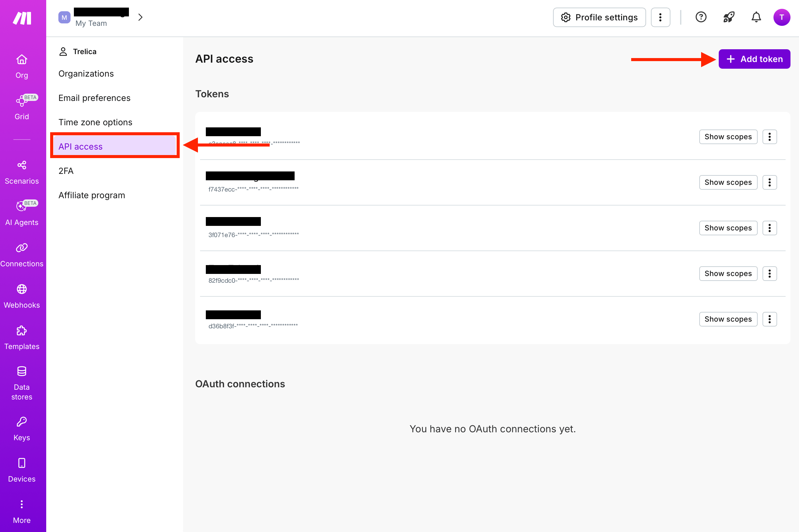799x532 pixels.
Task: Show scopes for 3f071e76 token
Action: 728,228
